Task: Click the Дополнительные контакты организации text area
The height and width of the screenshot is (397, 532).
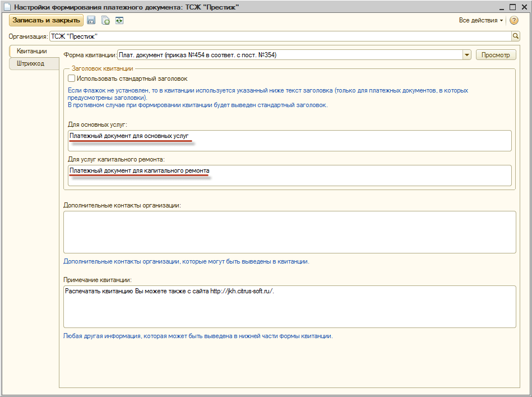Action: pos(289,232)
